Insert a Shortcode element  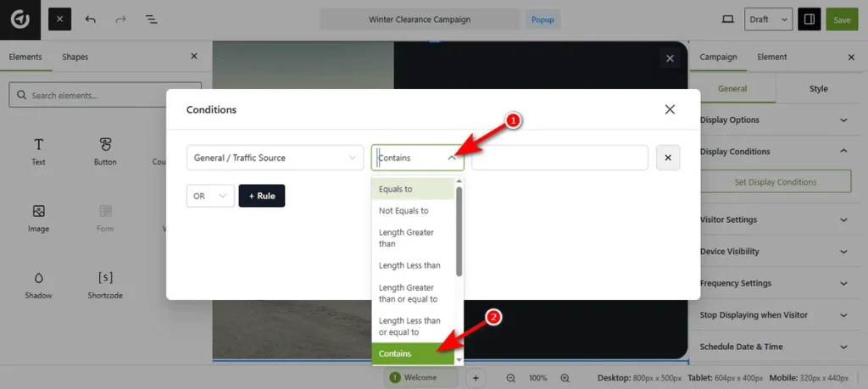[x=105, y=285]
